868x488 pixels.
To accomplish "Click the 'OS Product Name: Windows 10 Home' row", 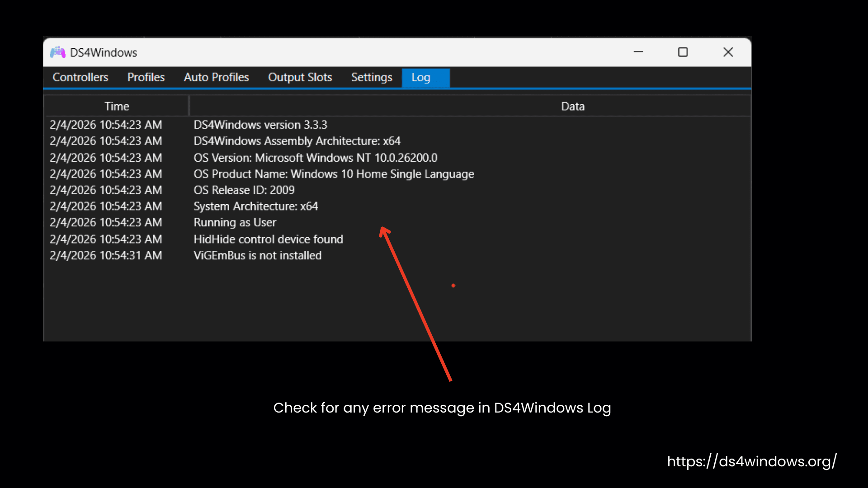I will 398,174.
